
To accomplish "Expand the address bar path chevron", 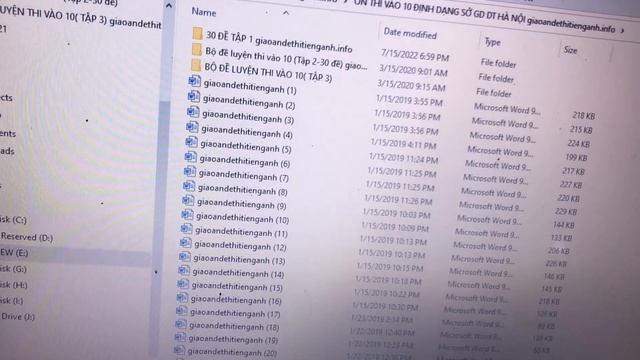I will coord(622,30).
